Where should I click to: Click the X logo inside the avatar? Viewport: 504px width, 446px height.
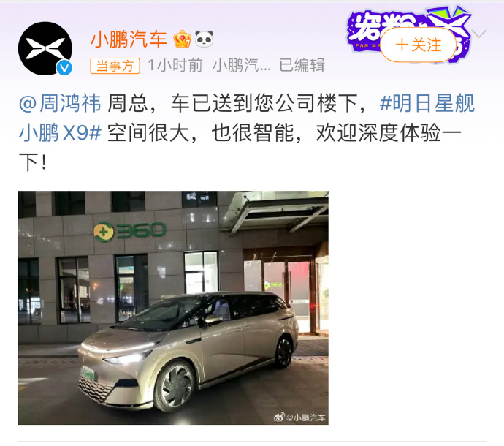tap(45, 48)
